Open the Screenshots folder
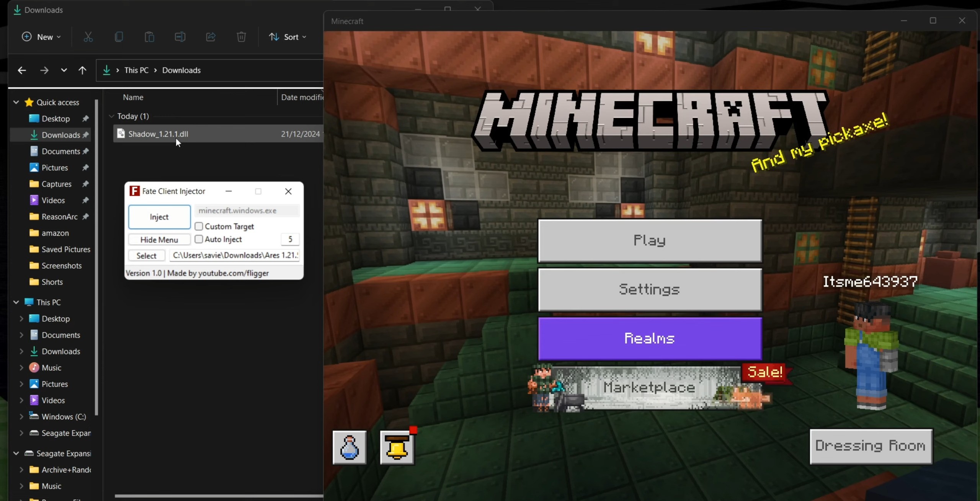Screen dimensions: 980x501 (62, 266)
